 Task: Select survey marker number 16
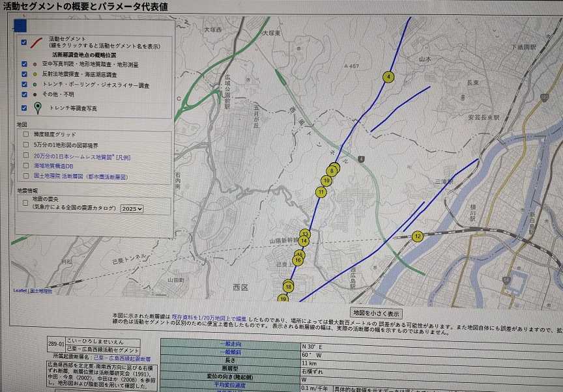click(298, 260)
